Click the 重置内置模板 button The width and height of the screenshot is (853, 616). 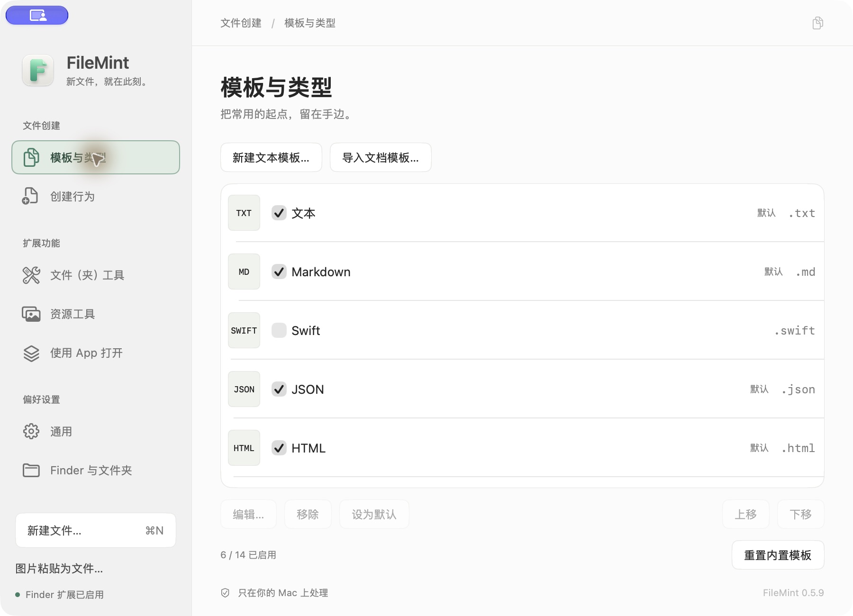coord(778,555)
